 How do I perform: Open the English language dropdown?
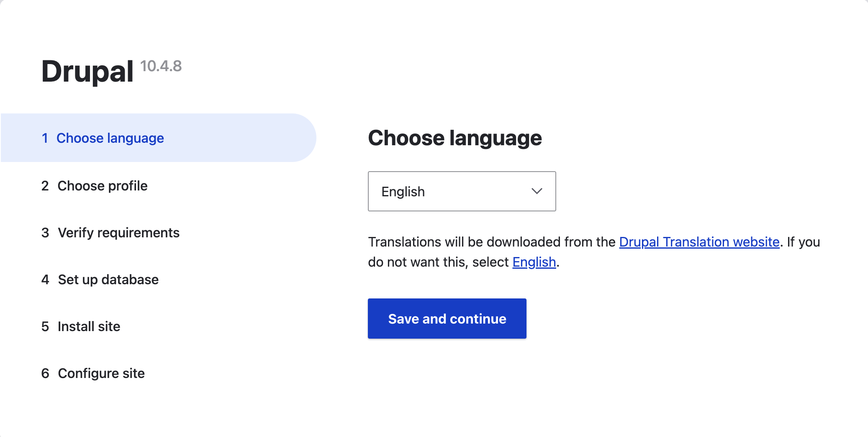[462, 191]
